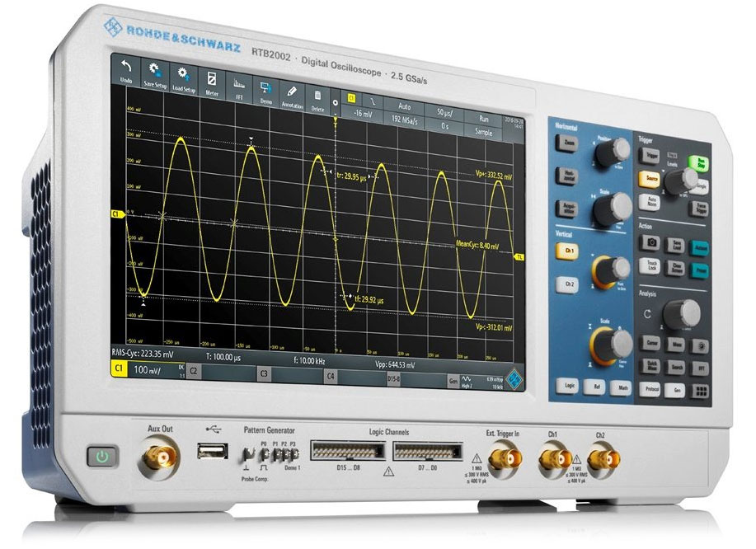Tap the trigger Levels knob
This screenshot has width=756, height=549.
[681, 181]
